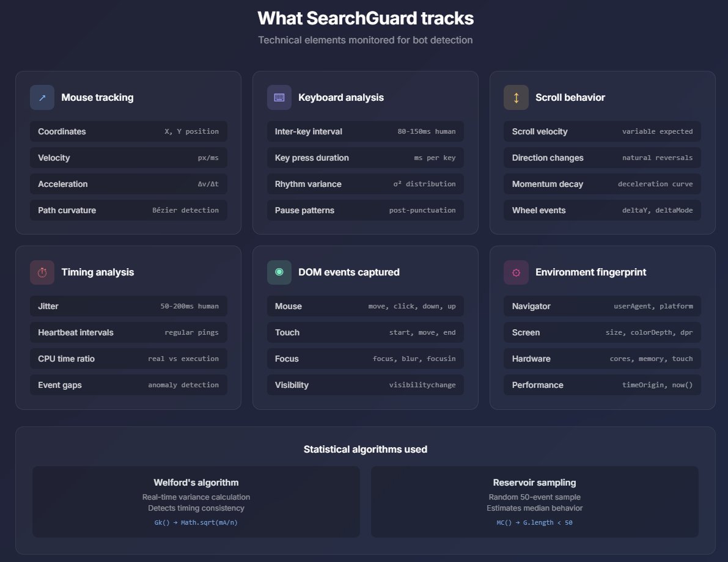Select the Scroll velocity row
Image resolution: width=728 pixels, height=562 pixels.
602,131
